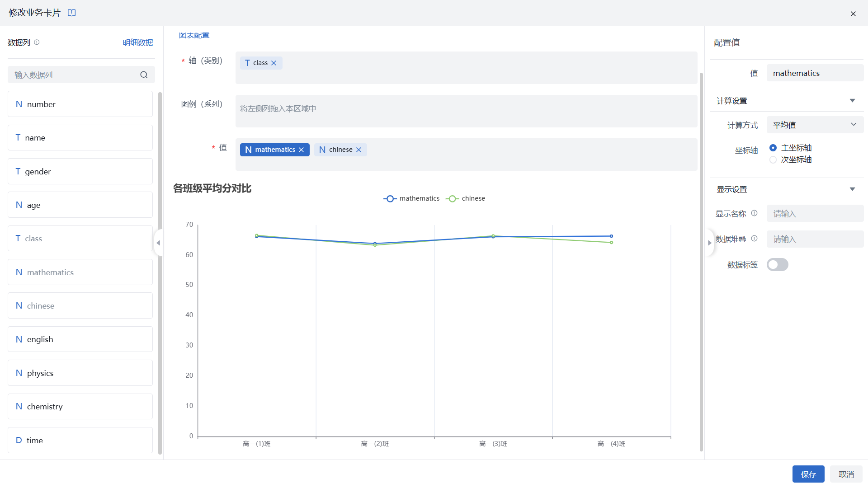Click the center panel vertical scrollbar

[x=701, y=262]
